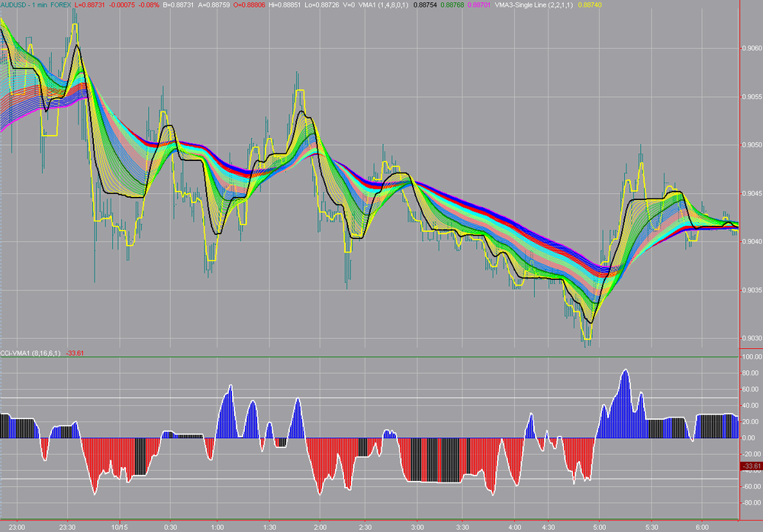This screenshot has width=763, height=532.
Task: Select the 3:00 time axis label
Action: 417,527
